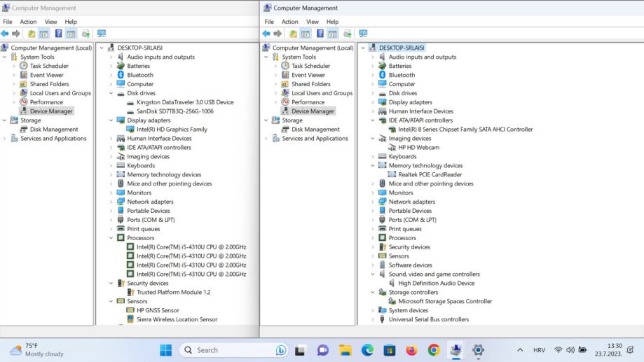Select Disk Management in right window
This screenshot has height=362, width=644.
pos(315,130)
